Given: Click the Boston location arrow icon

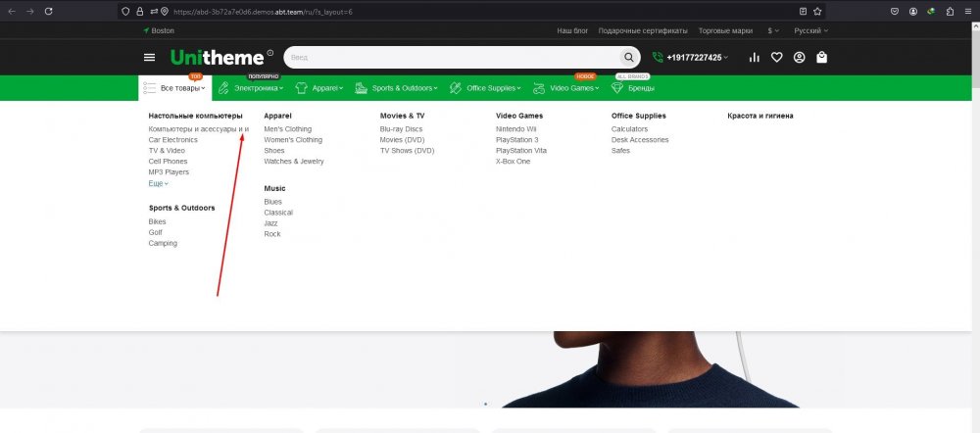Looking at the screenshot, I should tap(146, 30).
